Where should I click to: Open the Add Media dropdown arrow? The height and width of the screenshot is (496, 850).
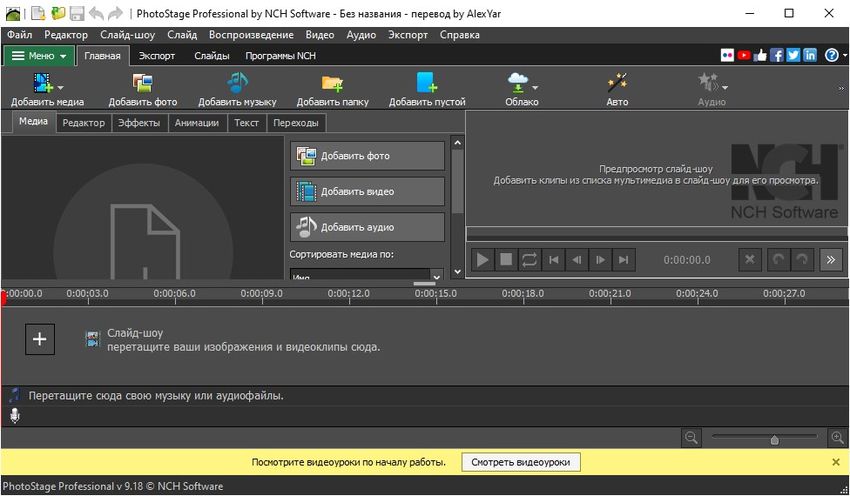(x=60, y=87)
